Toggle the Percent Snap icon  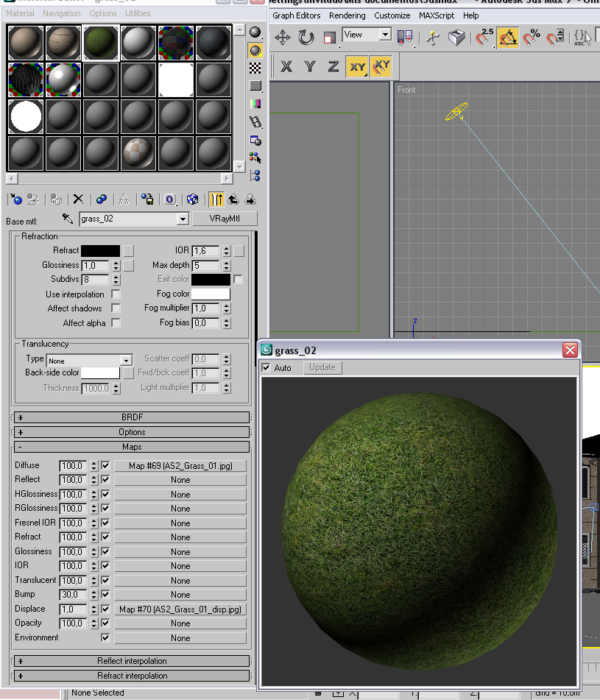tap(532, 38)
